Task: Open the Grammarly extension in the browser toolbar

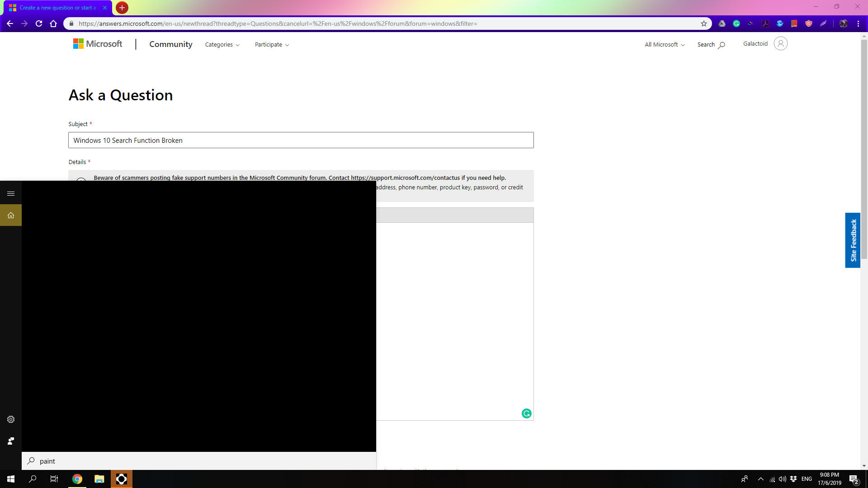Action: [736, 23]
